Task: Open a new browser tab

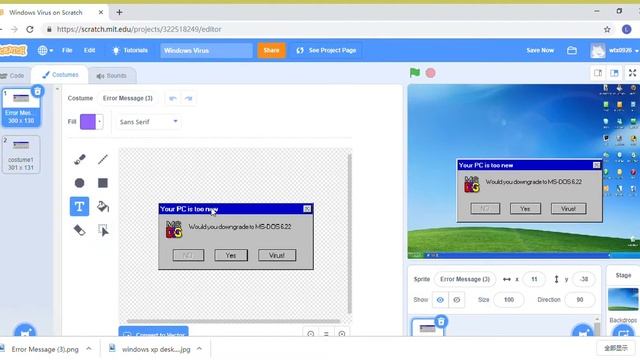Action: click(x=119, y=12)
